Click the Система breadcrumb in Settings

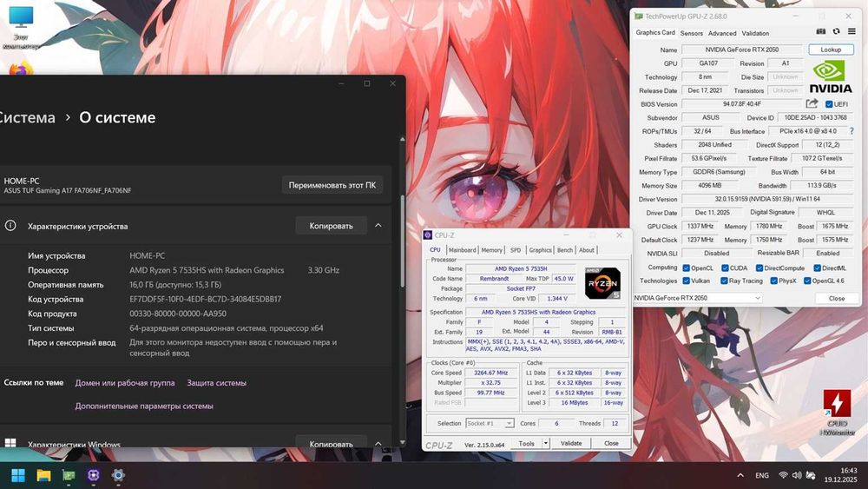27,117
